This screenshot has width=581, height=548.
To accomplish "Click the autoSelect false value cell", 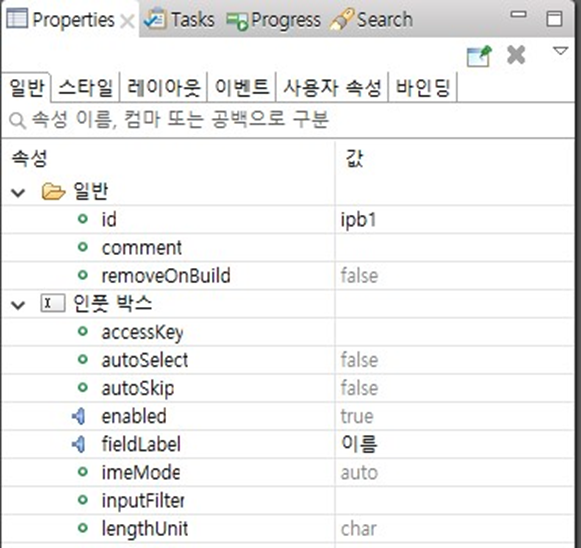I will 455,360.
